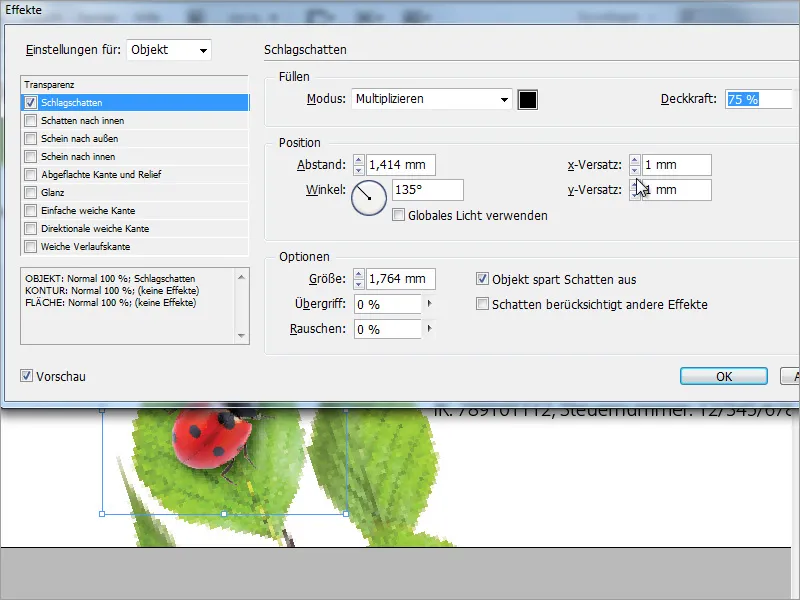Click bottom-right handle of image frame

346,514
